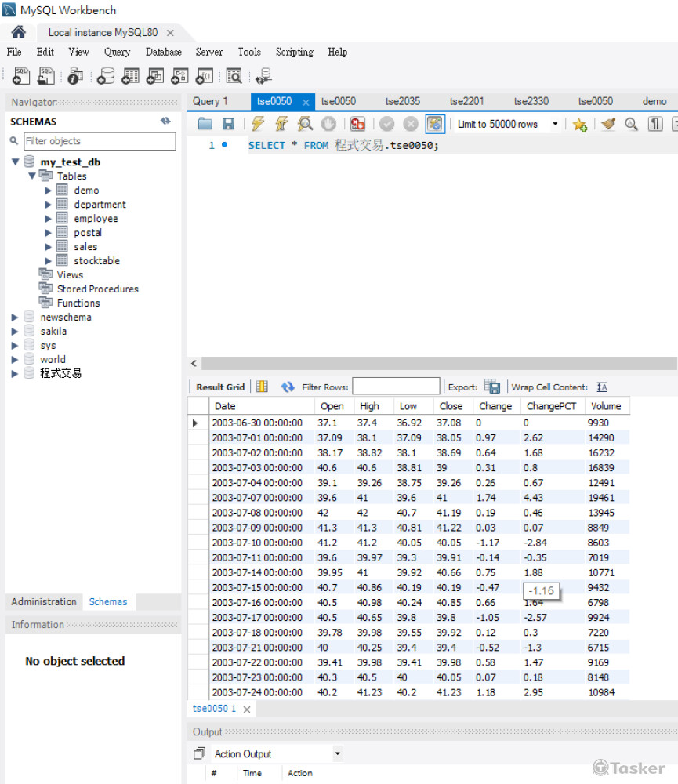Refresh the SCHEMAS list
Screen dimensions: 678x784
pyautogui.click(x=165, y=122)
